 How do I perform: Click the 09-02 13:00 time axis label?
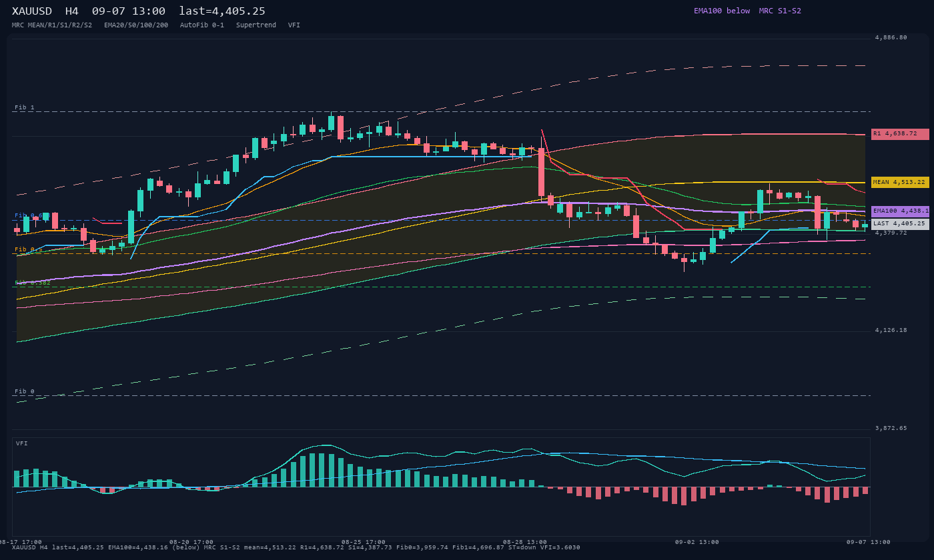click(697, 542)
